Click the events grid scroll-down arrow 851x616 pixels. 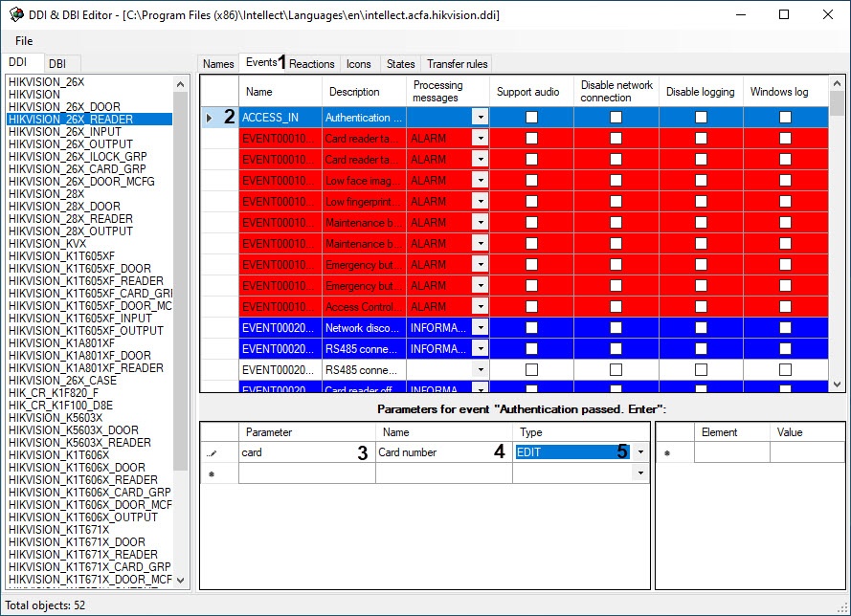[837, 385]
